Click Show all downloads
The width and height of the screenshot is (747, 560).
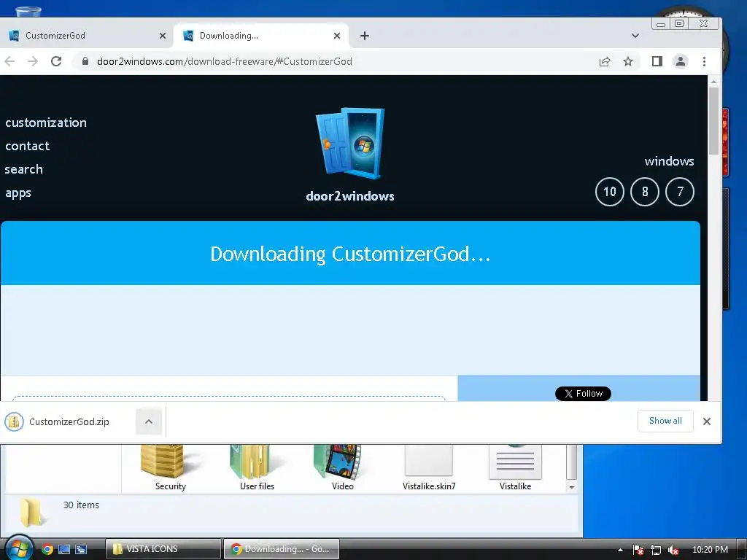(665, 421)
